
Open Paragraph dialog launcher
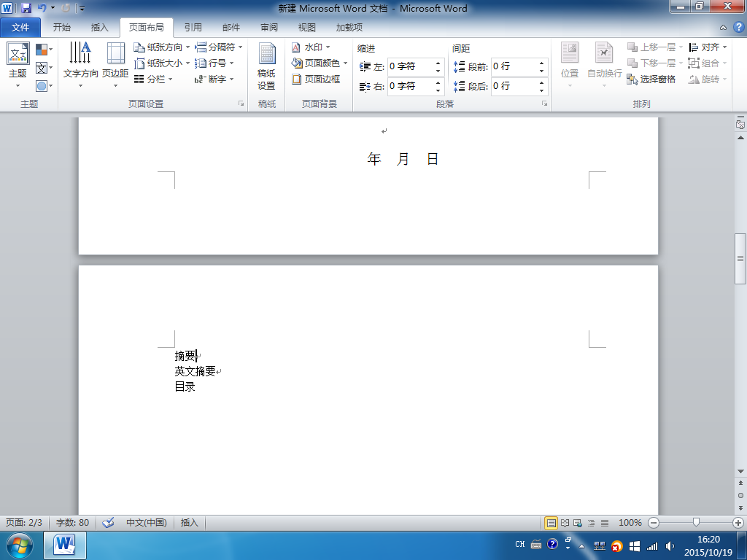point(544,104)
